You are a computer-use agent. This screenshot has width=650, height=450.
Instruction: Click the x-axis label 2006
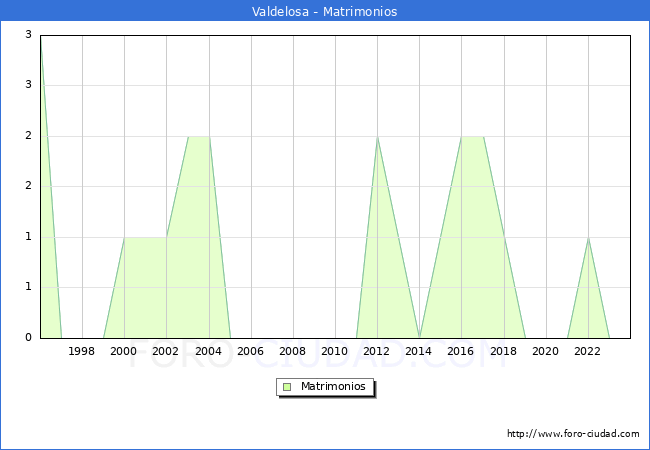click(250, 351)
